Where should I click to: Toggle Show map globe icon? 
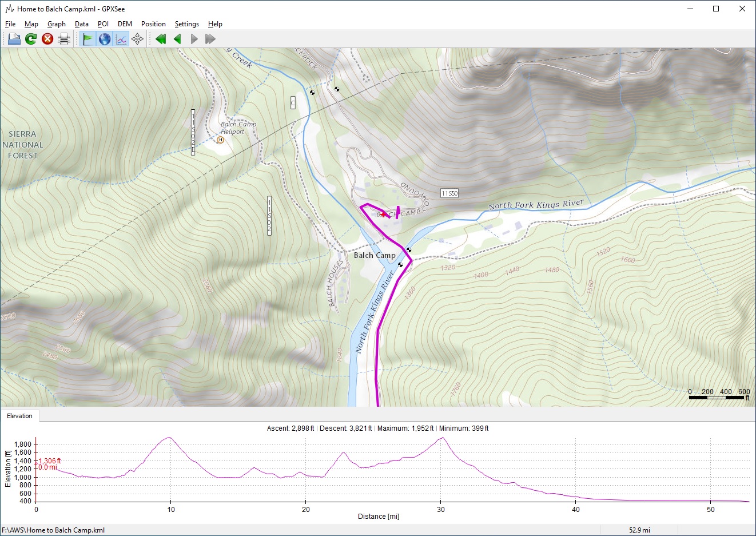coord(105,39)
